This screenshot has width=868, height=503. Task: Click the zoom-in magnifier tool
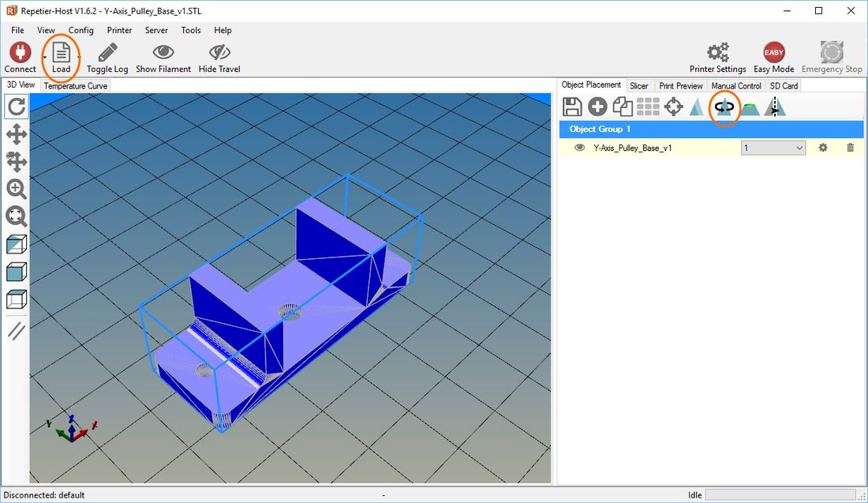coord(17,189)
